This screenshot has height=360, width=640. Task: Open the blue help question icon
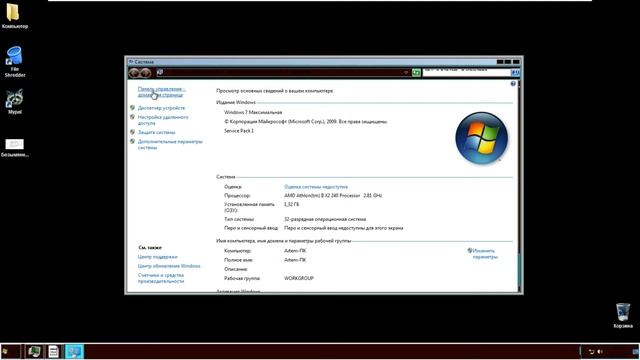(513, 84)
